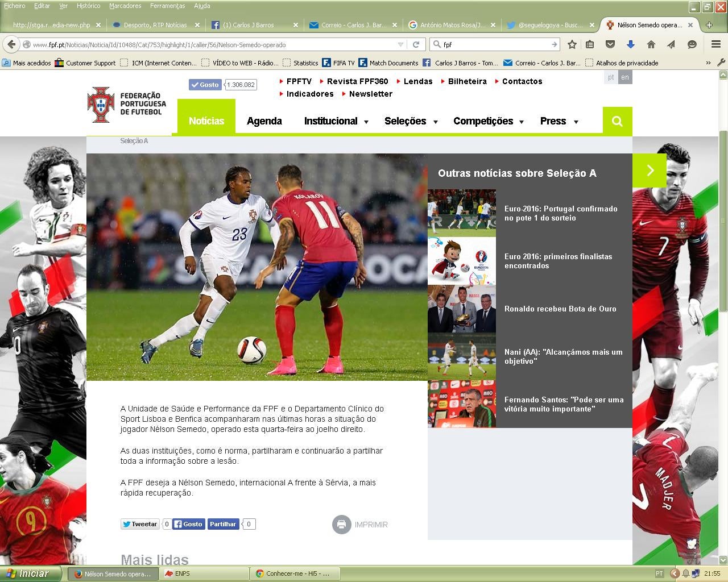Viewport: 728px width, 582px height.
Task: Toggle the Facebook Gosto like button in the header
Action: 205,85
